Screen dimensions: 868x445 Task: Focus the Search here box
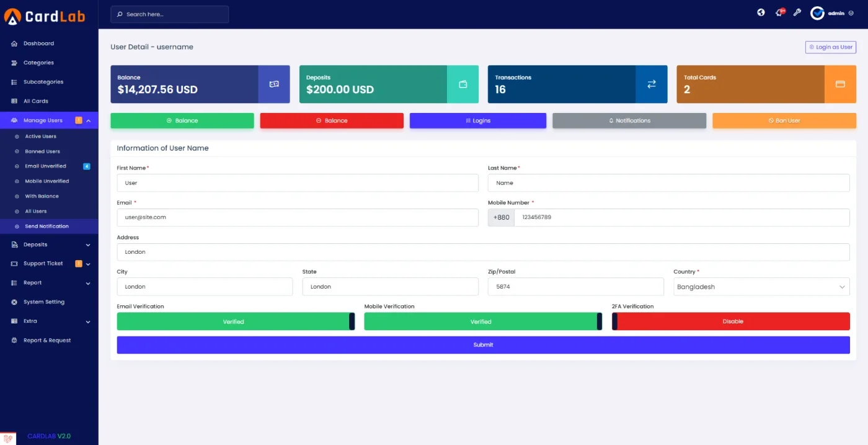pyautogui.click(x=170, y=14)
